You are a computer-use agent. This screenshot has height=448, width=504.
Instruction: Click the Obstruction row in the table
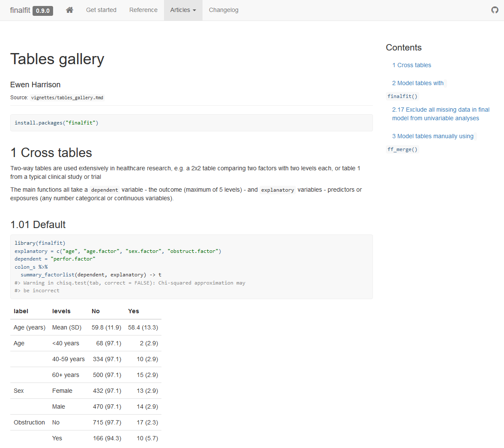pos(29,422)
